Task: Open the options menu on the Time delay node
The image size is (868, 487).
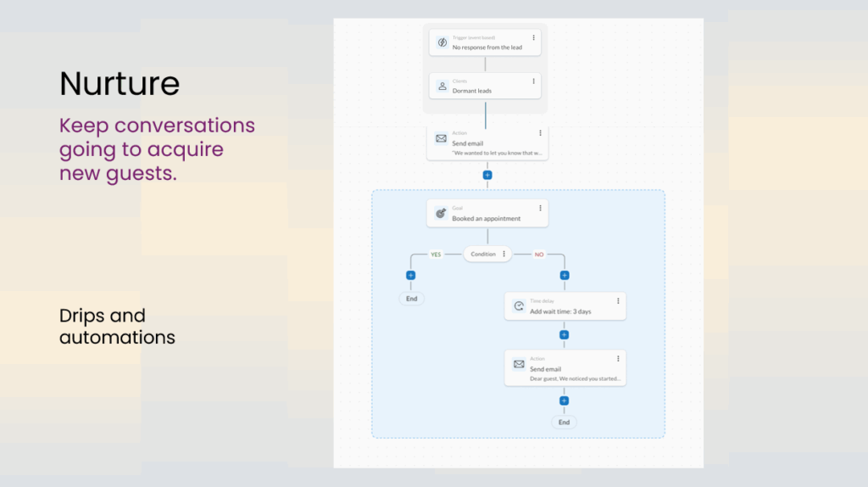Action: (618, 300)
